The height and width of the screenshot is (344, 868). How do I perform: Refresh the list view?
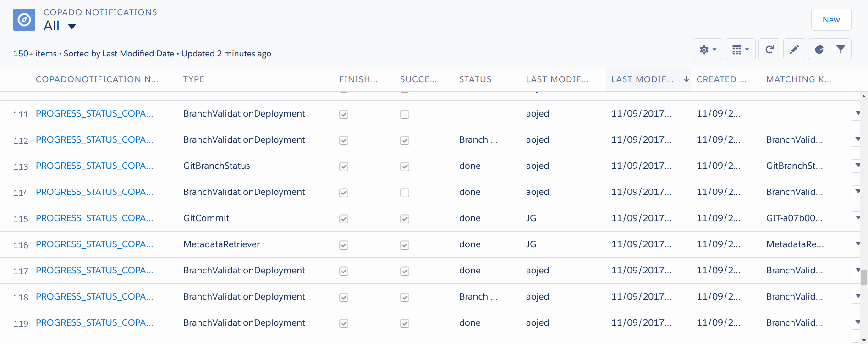[x=769, y=49]
